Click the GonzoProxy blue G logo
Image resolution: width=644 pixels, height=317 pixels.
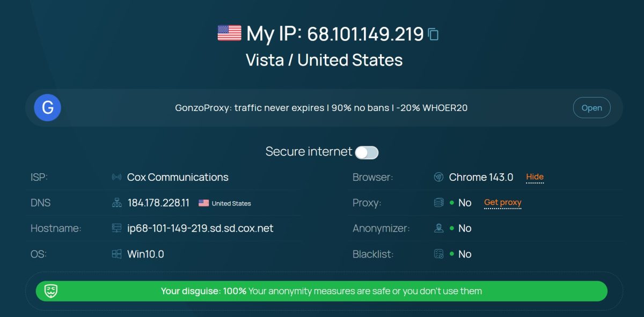coord(47,107)
